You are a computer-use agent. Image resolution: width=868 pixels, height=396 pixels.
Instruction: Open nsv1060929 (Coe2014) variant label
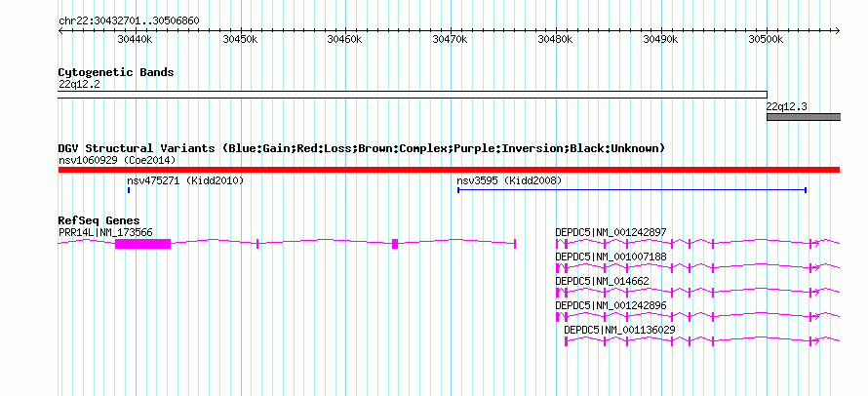click(x=117, y=160)
